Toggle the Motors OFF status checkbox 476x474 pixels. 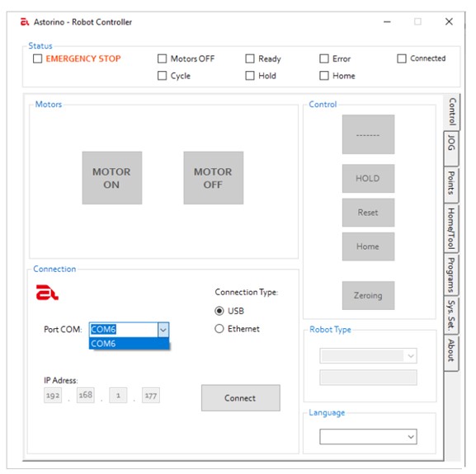coord(163,59)
